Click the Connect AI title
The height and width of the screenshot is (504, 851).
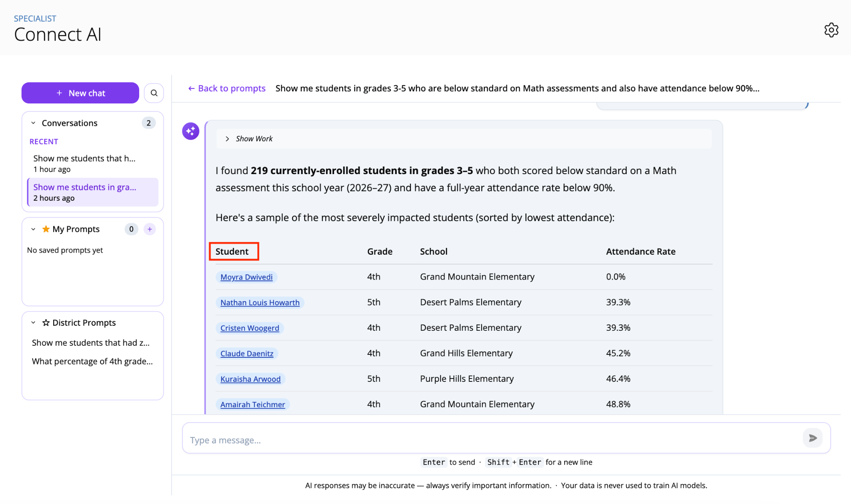pyautogui.click(x=58, y=34)
